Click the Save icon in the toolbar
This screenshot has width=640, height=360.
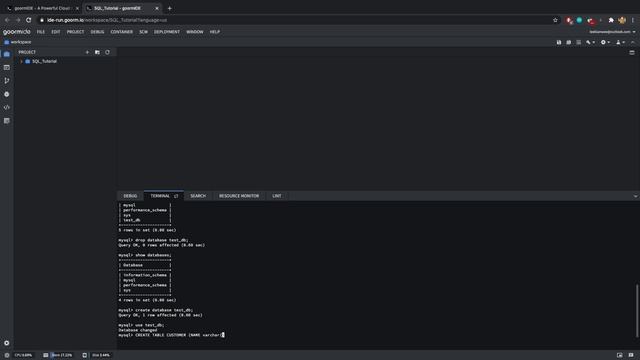559,42
